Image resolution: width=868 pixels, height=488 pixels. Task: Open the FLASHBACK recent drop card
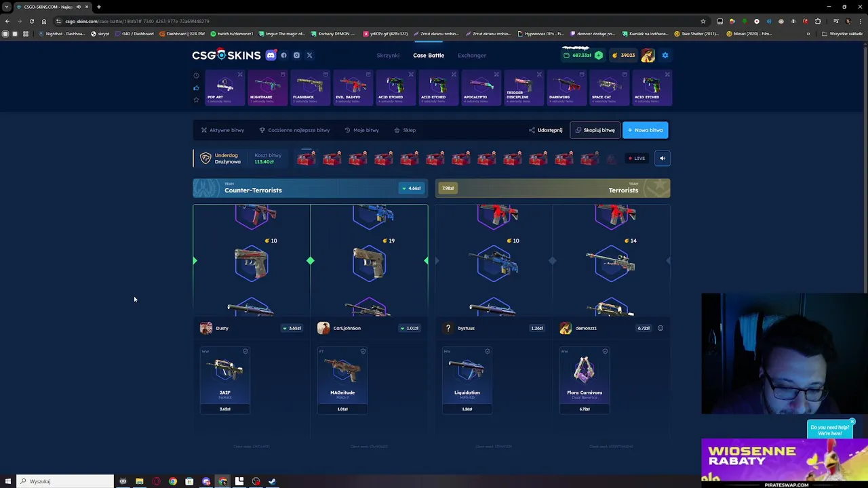310,88
